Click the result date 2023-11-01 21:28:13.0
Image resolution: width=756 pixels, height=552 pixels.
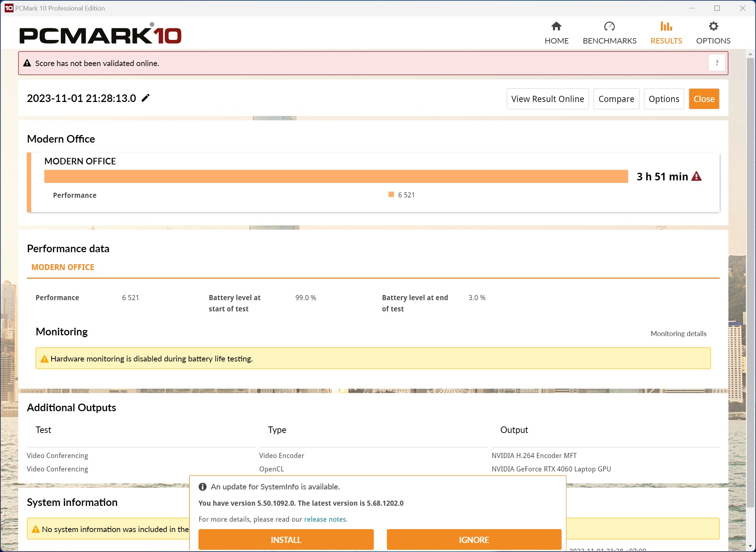click(x=81, y=98)
